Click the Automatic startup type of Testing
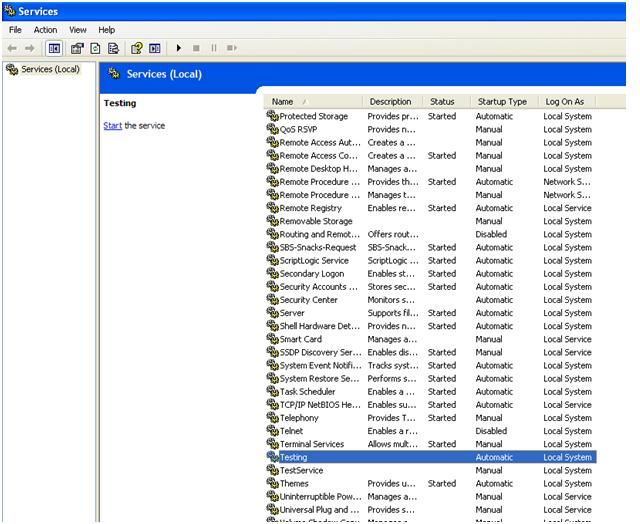640x524 pixels. (494, 457)
